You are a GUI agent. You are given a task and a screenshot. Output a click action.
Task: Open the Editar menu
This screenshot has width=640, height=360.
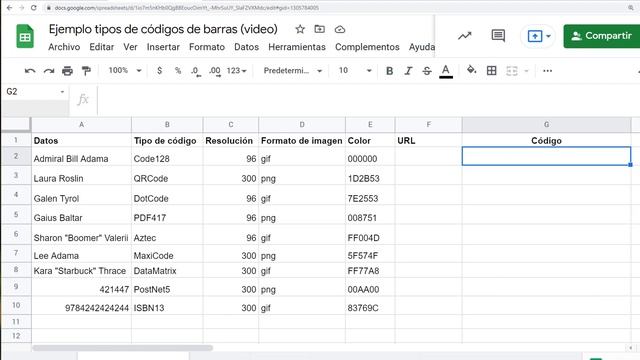pos(102,47)
